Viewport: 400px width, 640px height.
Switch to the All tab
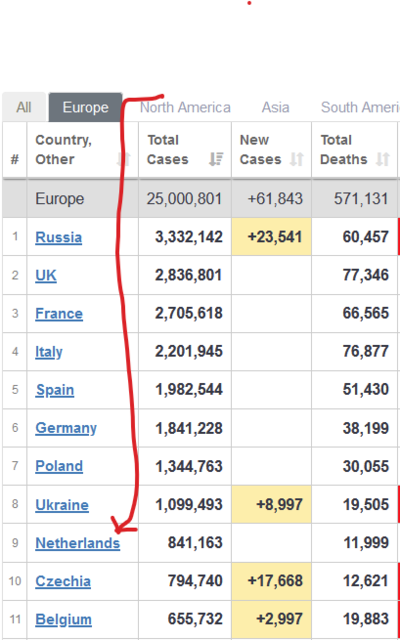[24, 107]
